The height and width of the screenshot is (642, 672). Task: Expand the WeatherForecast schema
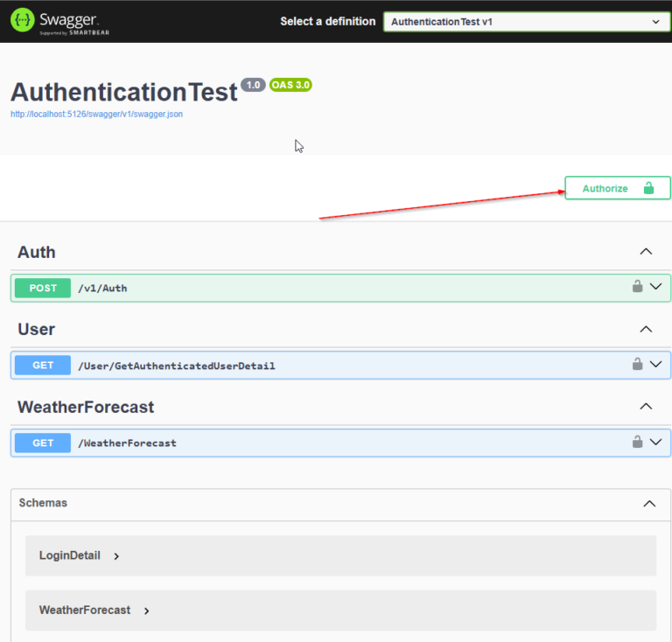click(147, 611)
